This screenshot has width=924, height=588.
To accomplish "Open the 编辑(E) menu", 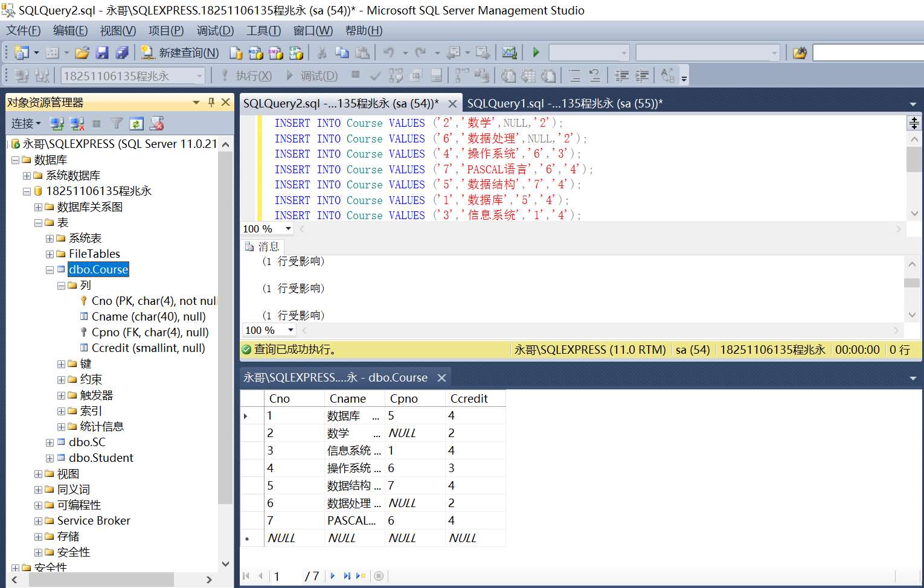I will coord(70,31).
